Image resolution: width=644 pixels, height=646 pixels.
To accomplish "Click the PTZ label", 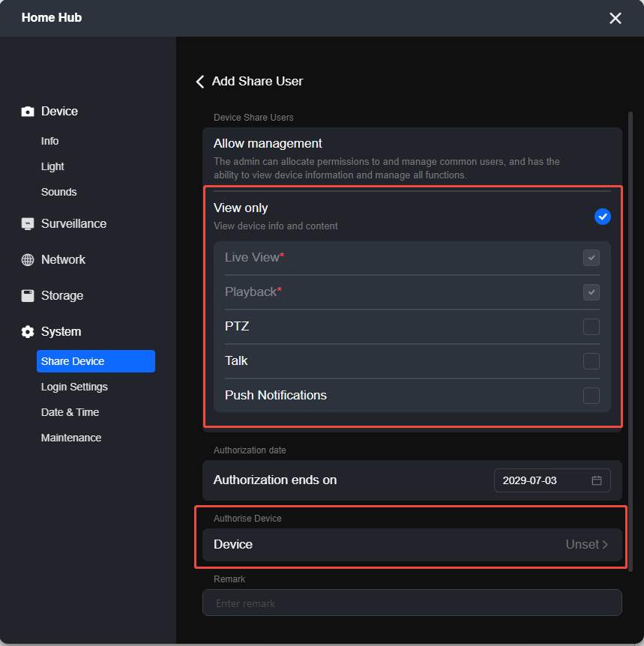I will [237, 327].
